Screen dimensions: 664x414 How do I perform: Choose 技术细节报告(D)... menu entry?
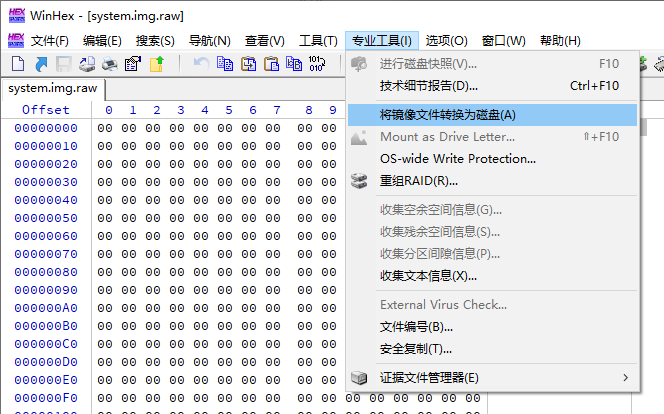[x=492, y=86]
